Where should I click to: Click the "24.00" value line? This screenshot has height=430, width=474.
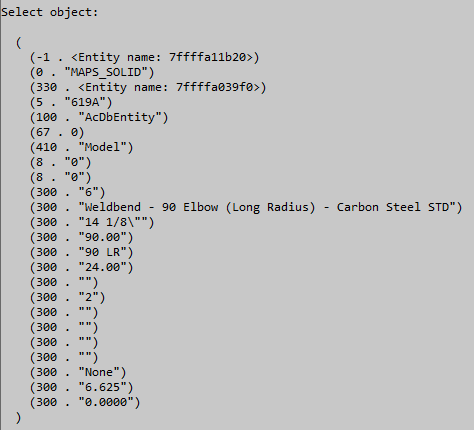tap(82, 267)
